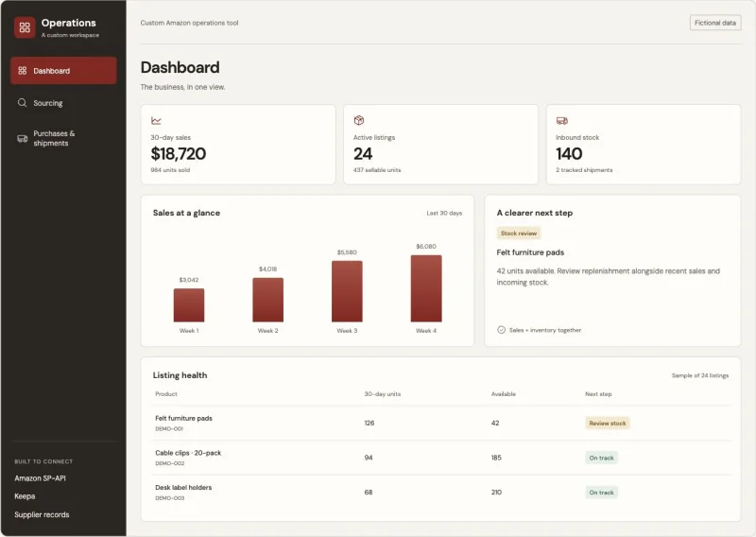Viewport: 756px width, 537px height.
Task: Click the Active listings value 24
Action: click(x=363, y=153)
